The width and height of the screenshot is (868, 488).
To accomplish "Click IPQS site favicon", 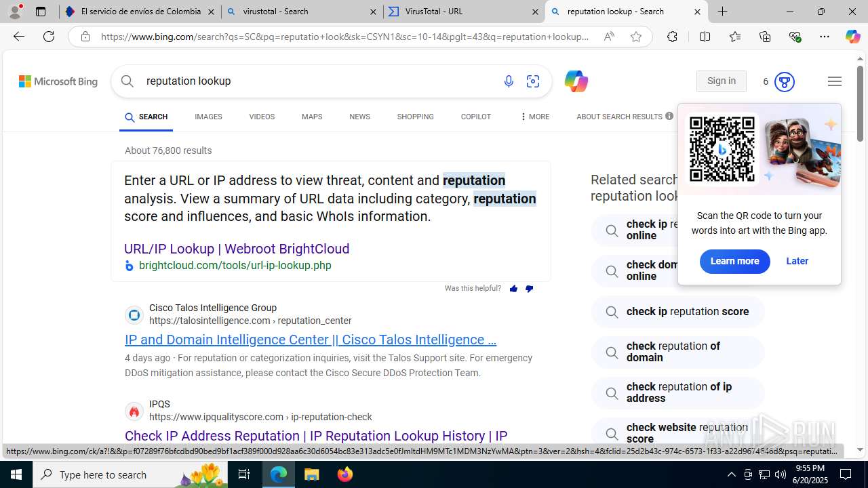I will [134, 411].
